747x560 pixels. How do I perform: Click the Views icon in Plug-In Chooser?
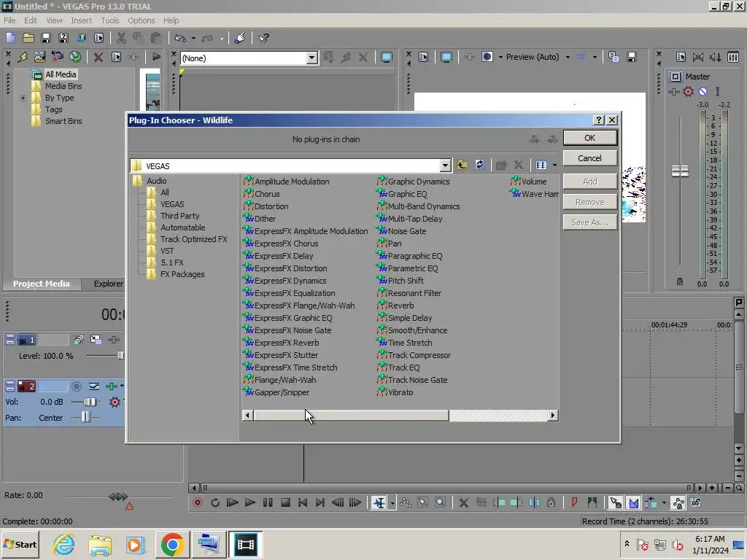click(x=541, y=166)
